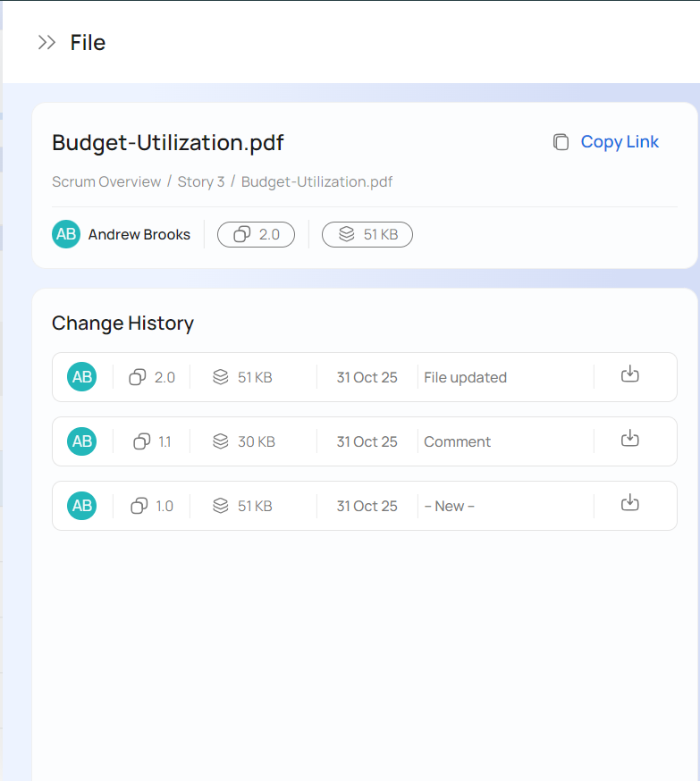
Task: Select the Comment history entry
Action: click(x=457, y=441)
